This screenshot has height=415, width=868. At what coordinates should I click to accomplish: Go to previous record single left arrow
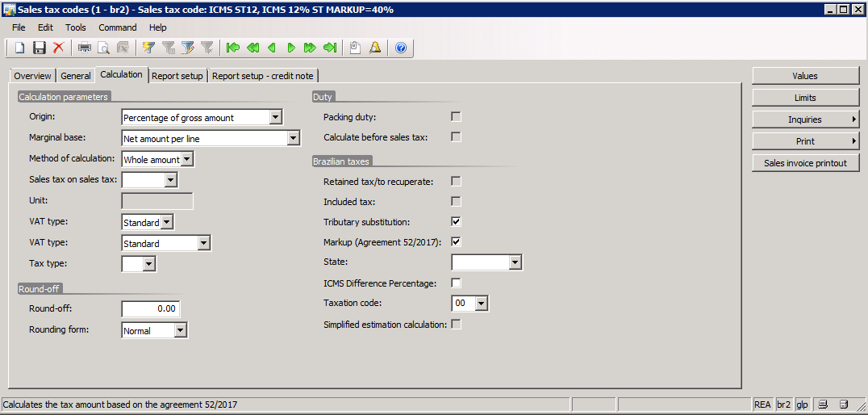pyautogui.click(x=271, y=48)
